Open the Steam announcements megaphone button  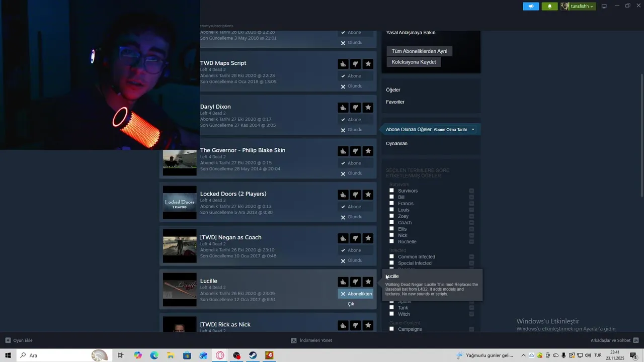pos(531,6)
